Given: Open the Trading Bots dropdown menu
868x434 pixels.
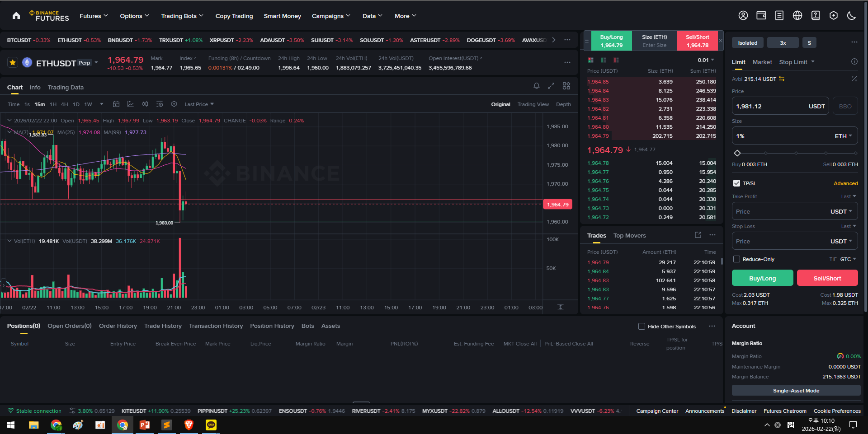Looking at the screenshot, I should coord(182,16).
